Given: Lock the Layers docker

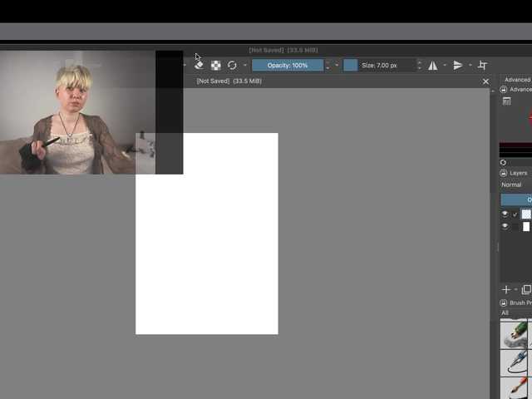Looking at the screenshot, I should 504,173.
